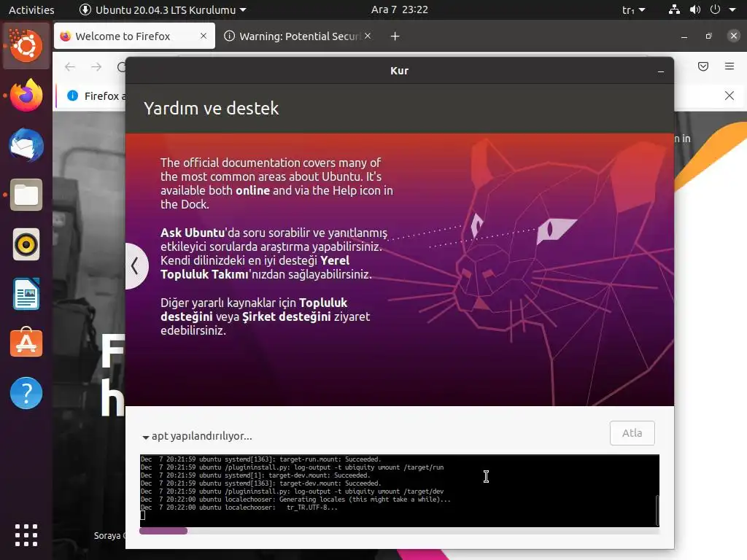Open Help icon in dock
Image resolution: width=747 pixels, height=560 pixels.
click(26, 393)
